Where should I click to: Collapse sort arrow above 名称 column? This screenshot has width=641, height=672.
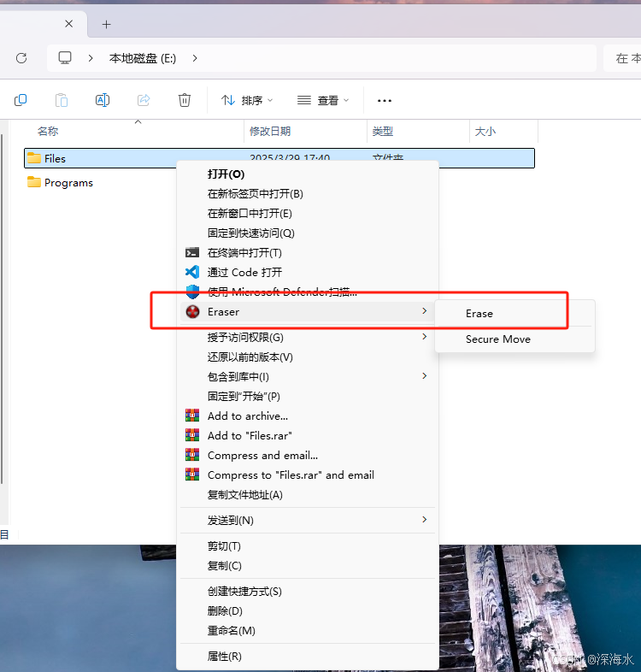[138, 122]
